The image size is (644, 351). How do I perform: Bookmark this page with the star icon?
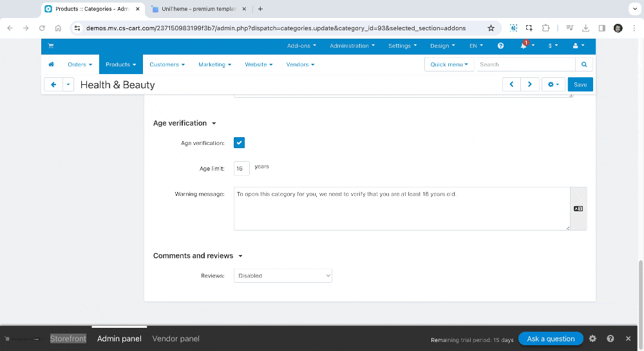pos(491,28)
